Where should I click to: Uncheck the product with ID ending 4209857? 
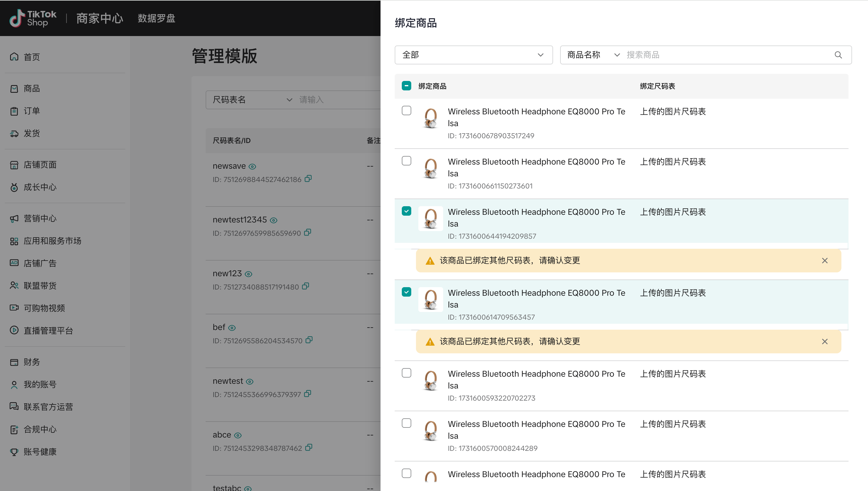point(406,211)
